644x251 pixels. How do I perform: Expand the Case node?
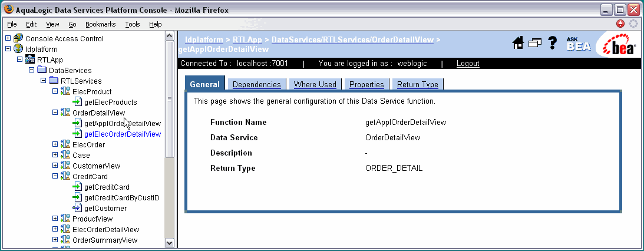click(55, 155)
